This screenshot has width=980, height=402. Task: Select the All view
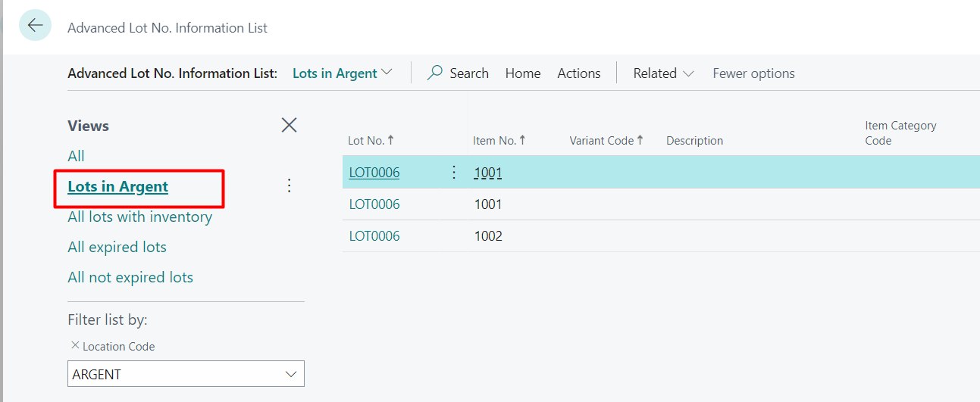pos(77,156)
